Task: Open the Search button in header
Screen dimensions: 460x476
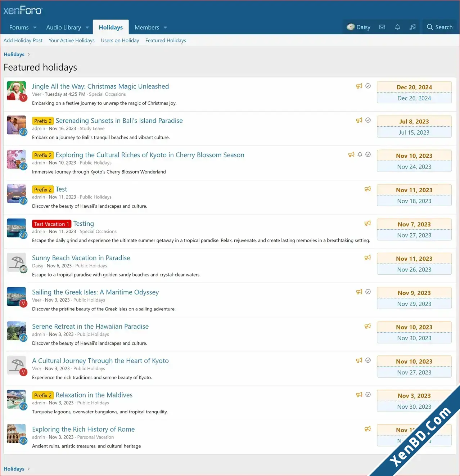Action: click(439, 27)
